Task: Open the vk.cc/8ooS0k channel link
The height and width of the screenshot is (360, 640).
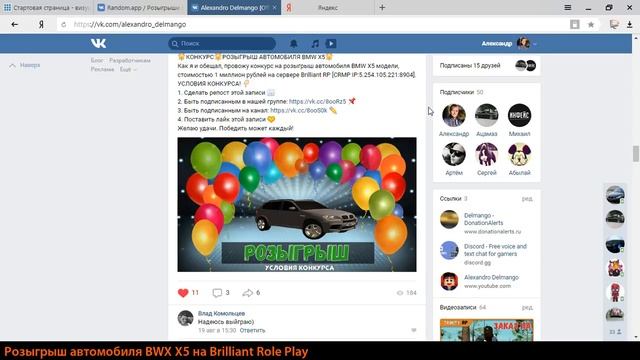Action: [x=298, y=110]
